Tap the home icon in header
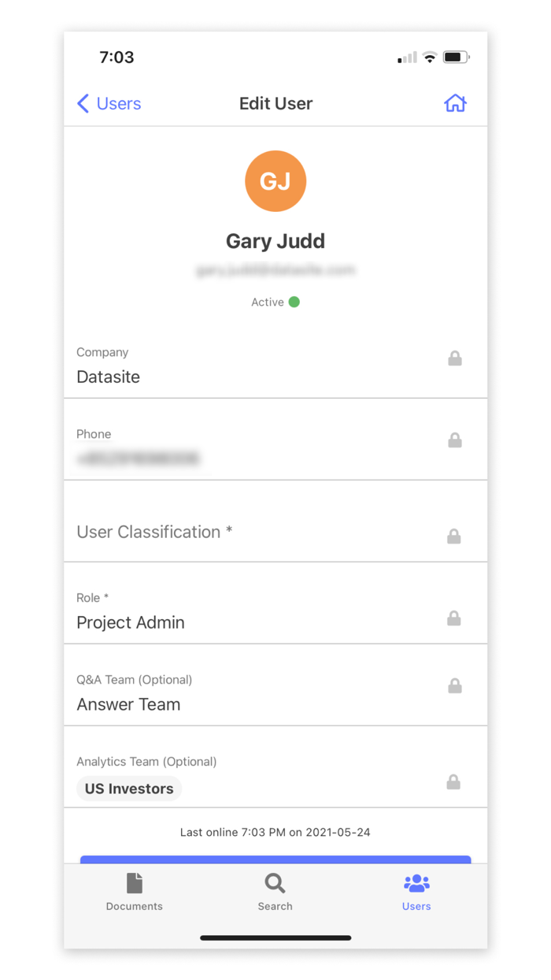551x980 pixels. pos(455,103)
